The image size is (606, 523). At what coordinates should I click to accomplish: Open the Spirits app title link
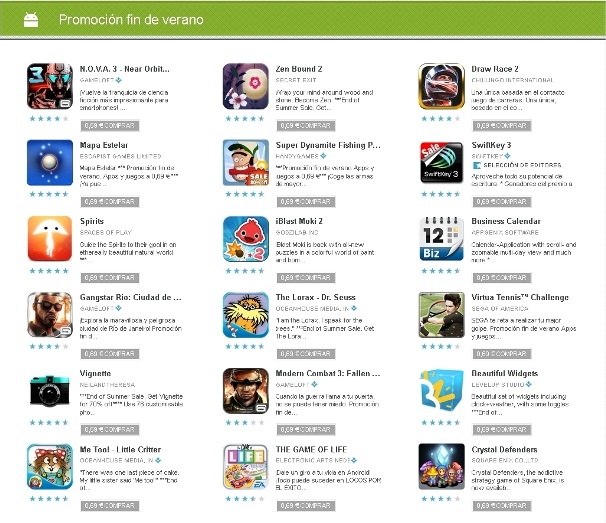click(92, 221)
